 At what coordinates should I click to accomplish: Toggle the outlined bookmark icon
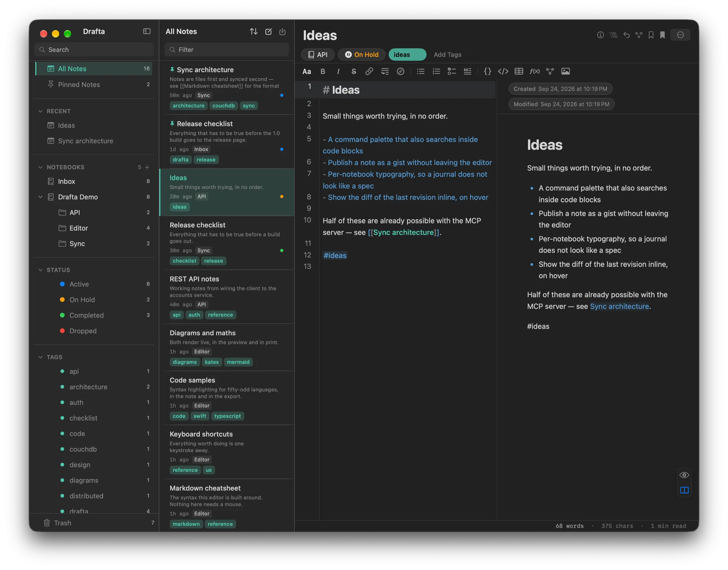point(651,35)
